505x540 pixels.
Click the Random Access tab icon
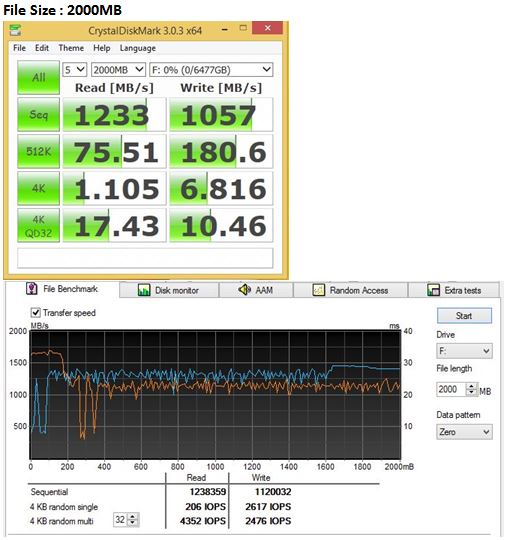pos(318,290)
